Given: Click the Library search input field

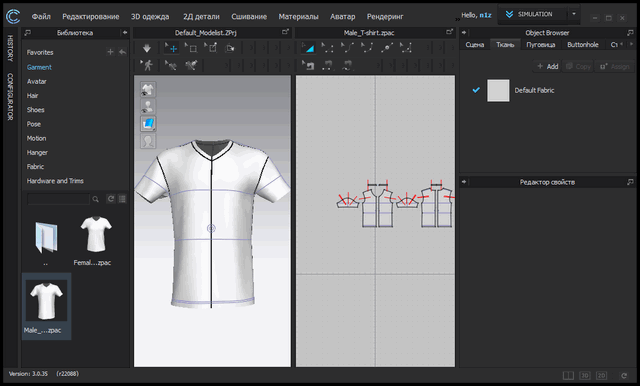Looking at the screenshot, I should pos(58,199).
